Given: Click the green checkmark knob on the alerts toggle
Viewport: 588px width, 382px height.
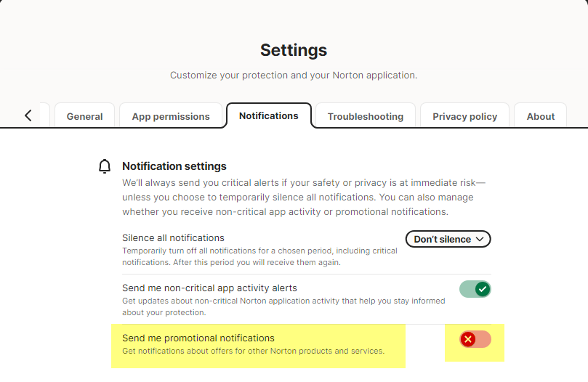Looking at the screenshot, I should pos(482,289).
